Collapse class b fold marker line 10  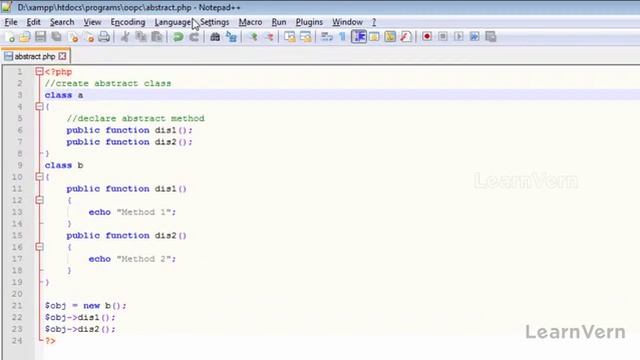coord(39,177)
